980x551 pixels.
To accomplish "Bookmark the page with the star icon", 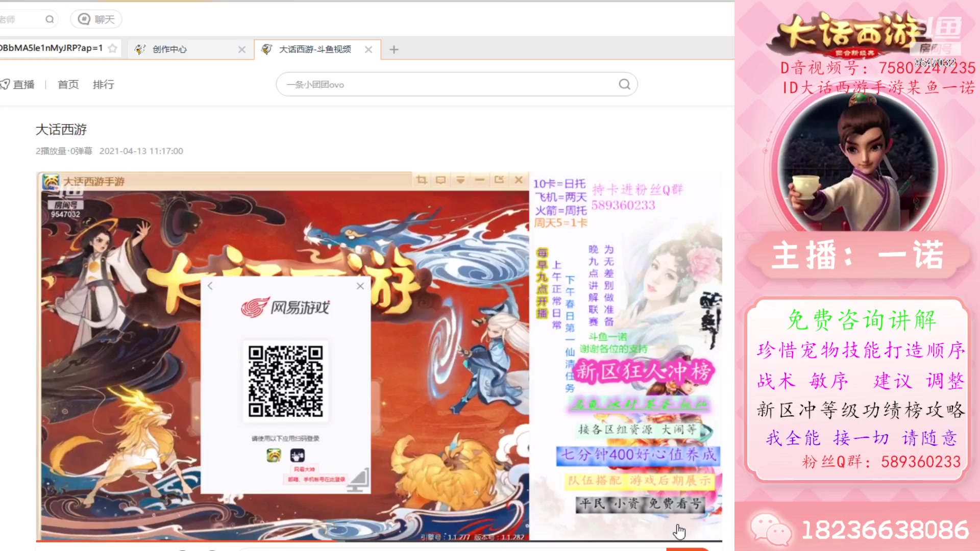I will click(113, 48).
